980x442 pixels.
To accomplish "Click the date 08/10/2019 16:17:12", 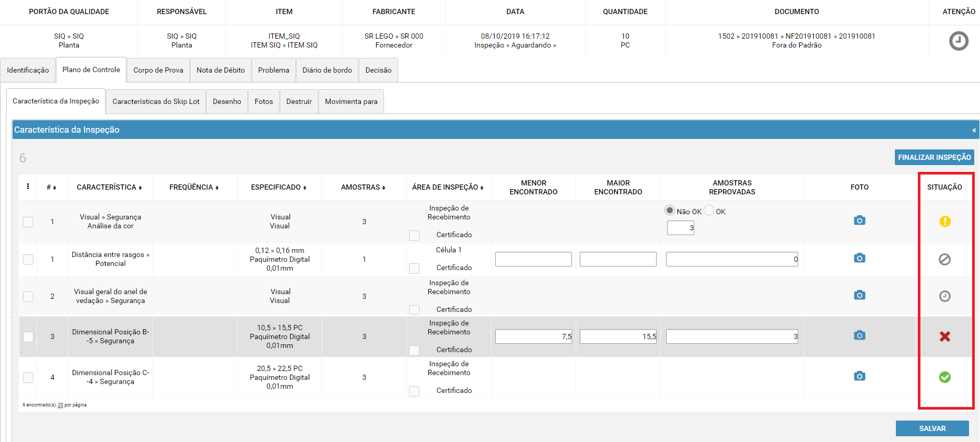I will pyautogui.click(x=515, y=36).
